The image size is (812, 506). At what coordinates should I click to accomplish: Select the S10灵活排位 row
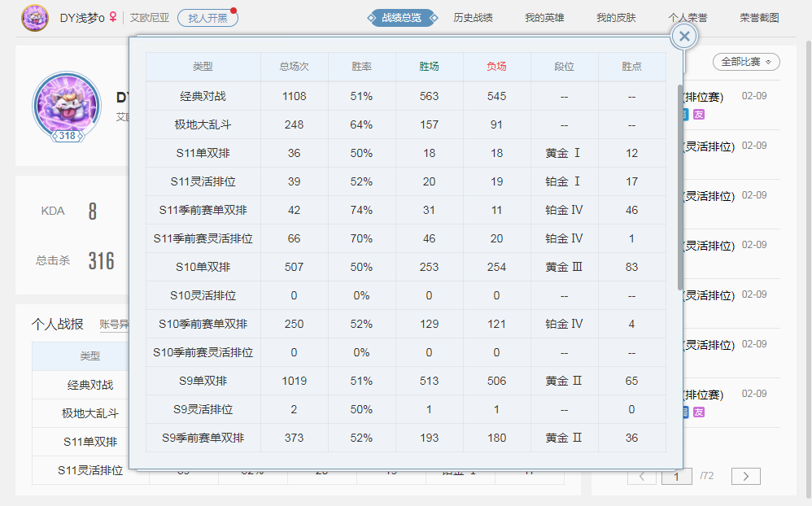(406, 295)
